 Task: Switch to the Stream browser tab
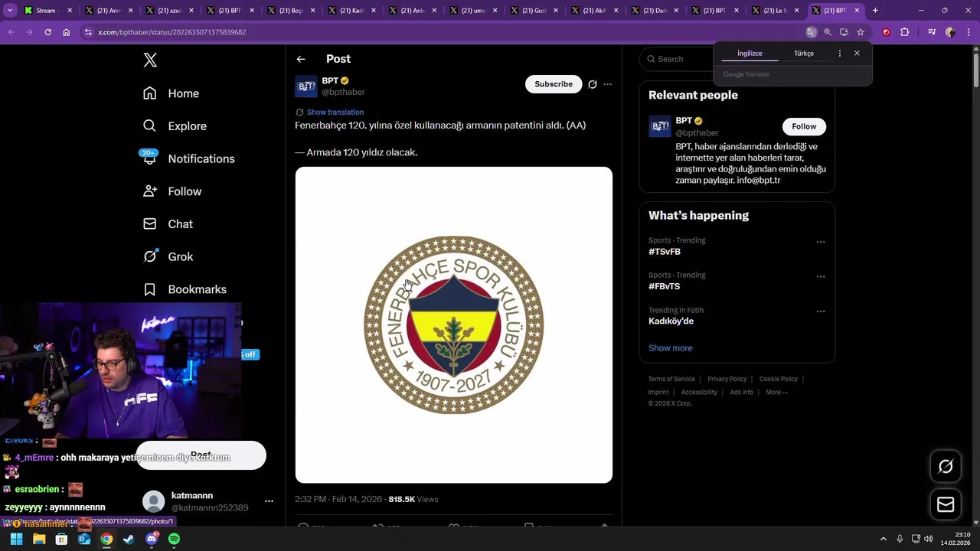click(49, 11)
